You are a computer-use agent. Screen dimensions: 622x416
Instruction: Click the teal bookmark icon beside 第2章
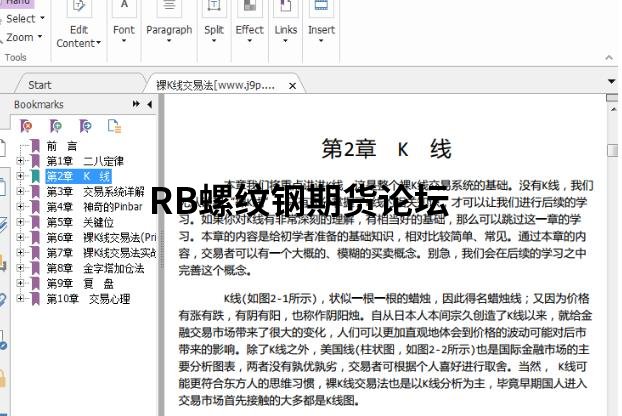point(36,176)
